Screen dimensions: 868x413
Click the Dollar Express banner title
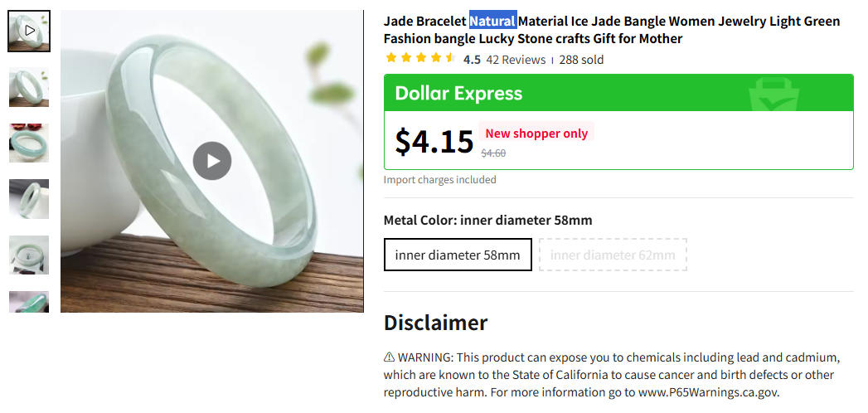[x=458, y=93]
